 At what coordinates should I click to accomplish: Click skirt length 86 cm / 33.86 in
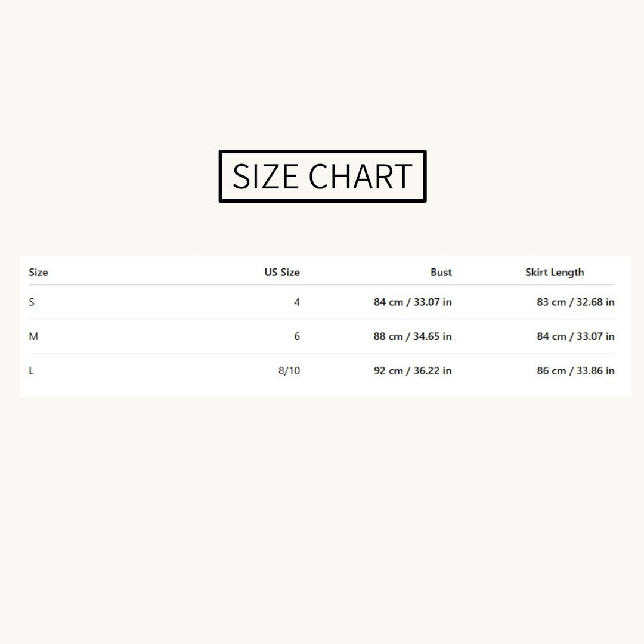point(575,371)
